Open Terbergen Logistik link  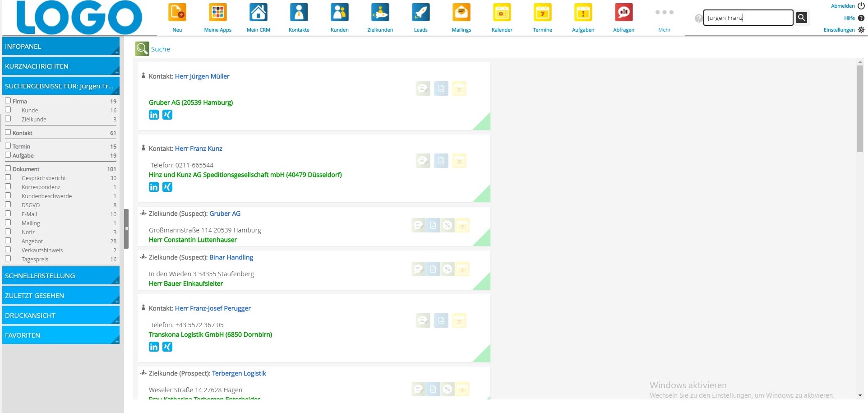click(x=239, y=373)
